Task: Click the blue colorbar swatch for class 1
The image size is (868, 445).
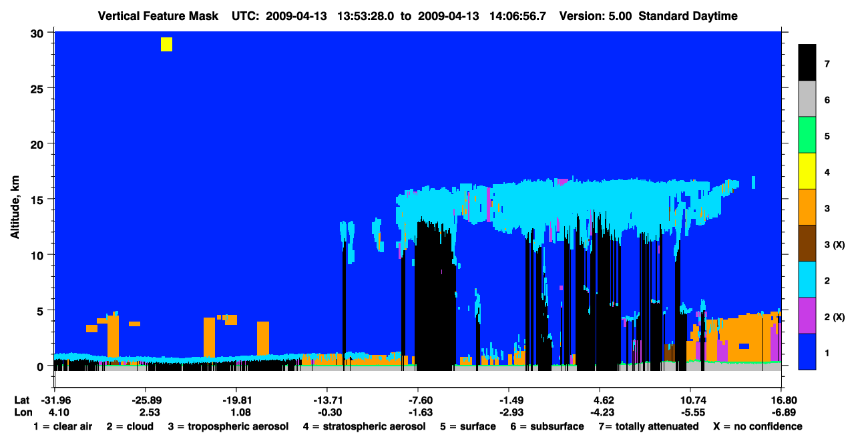Action: tap(807, 352)
